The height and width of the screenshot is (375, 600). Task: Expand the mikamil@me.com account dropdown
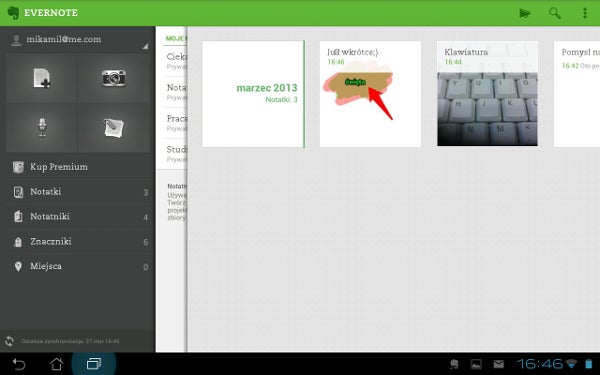tap(145, 46)
